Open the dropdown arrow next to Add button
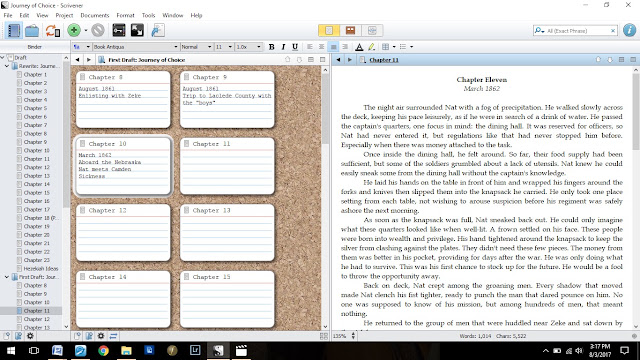 point(86,31)
